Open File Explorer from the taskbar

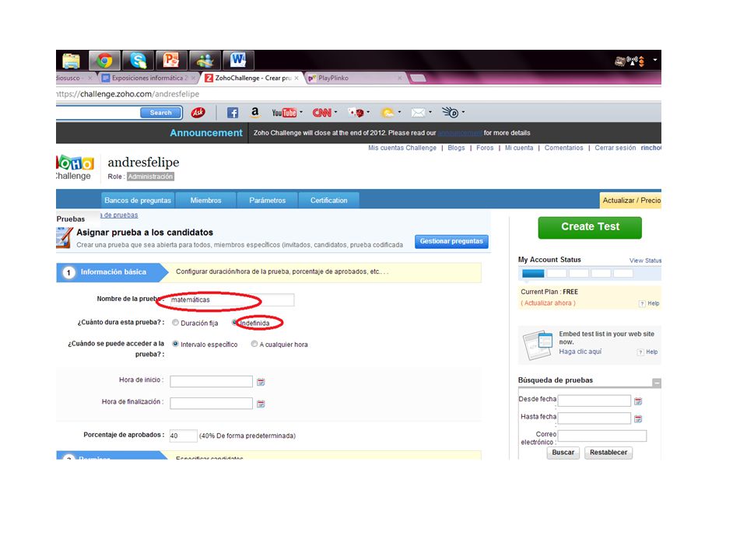[72, 61]
